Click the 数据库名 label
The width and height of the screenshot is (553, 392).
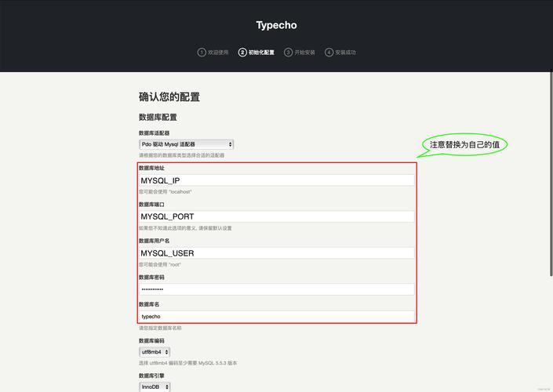click(149, 304)
